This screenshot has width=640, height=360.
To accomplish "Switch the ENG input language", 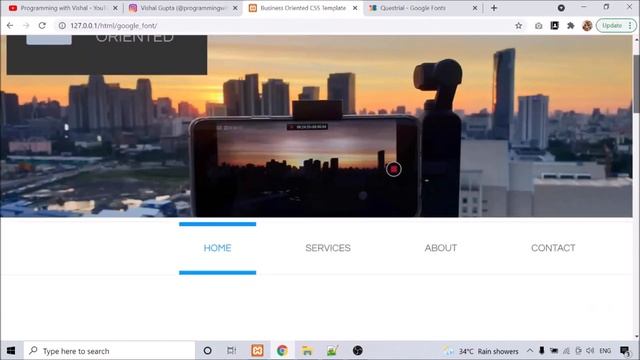I will (x=605, y=351).
